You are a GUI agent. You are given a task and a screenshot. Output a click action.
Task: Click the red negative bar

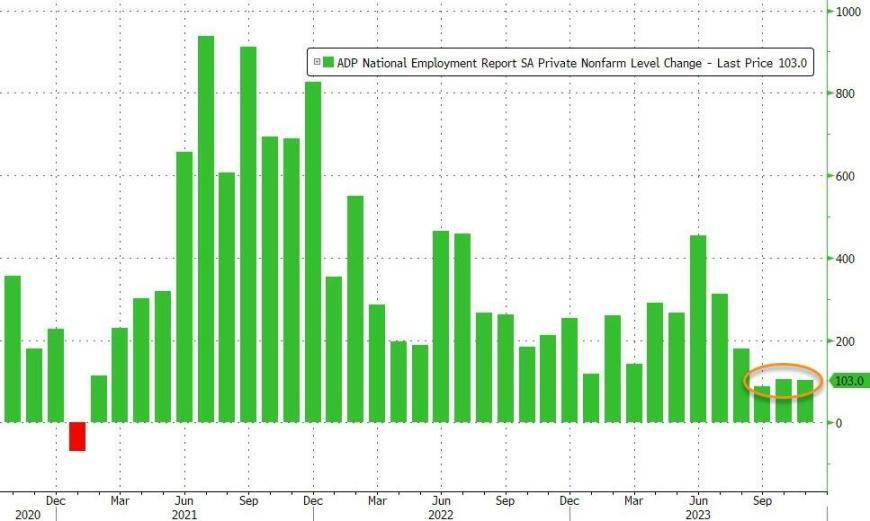click(77, 436)
